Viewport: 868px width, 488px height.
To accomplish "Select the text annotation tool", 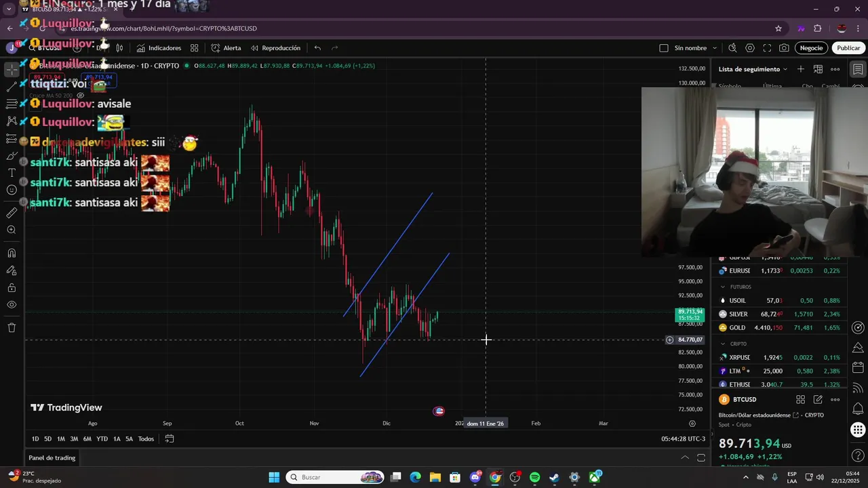I will [x=12, y=173].
